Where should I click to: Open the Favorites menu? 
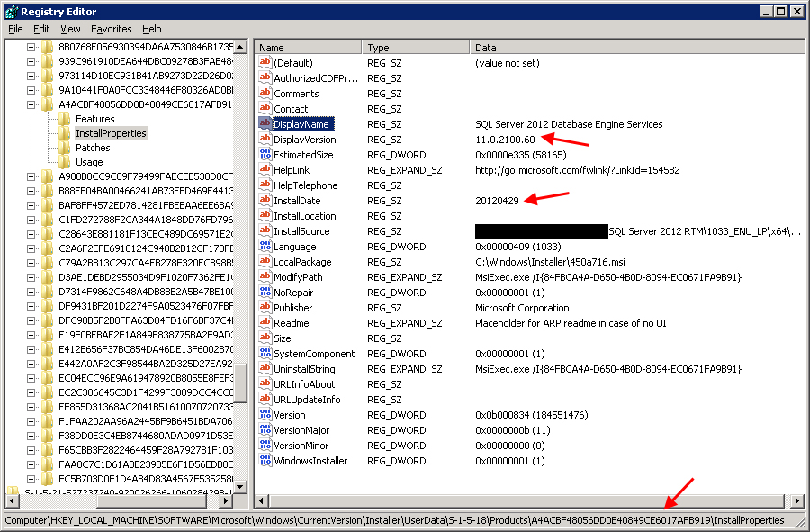tap(111, 29)
